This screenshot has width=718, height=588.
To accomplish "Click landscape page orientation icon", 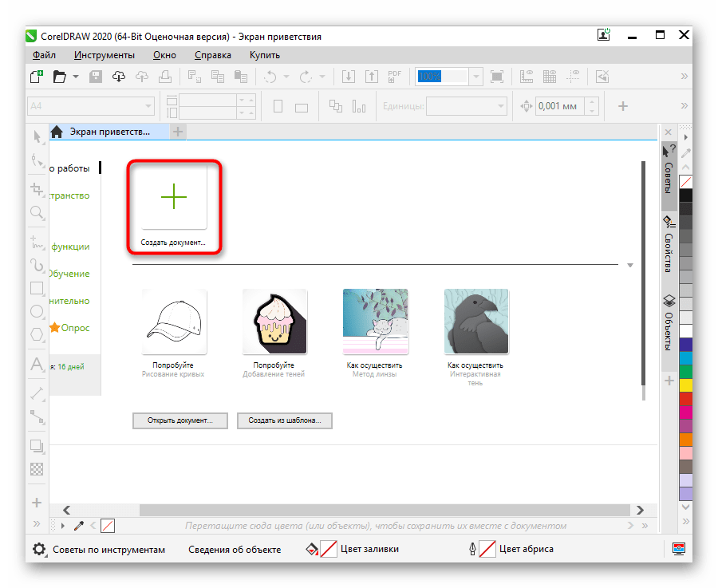I will pos(301,108).
